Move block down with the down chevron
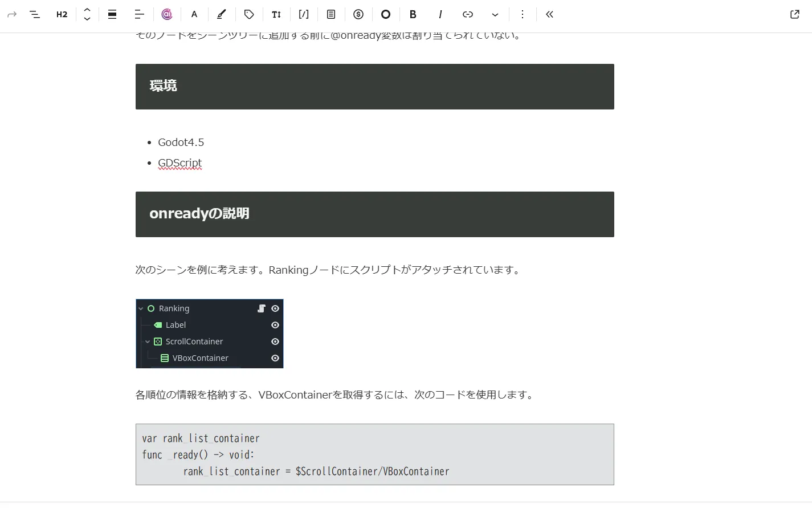 tap(87, 19)
